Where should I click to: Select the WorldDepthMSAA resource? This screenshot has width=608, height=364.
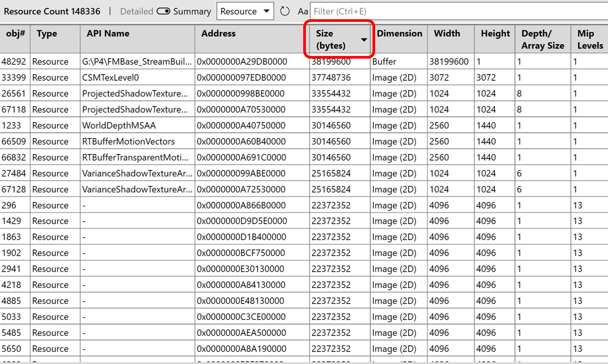tap(119, 126)
